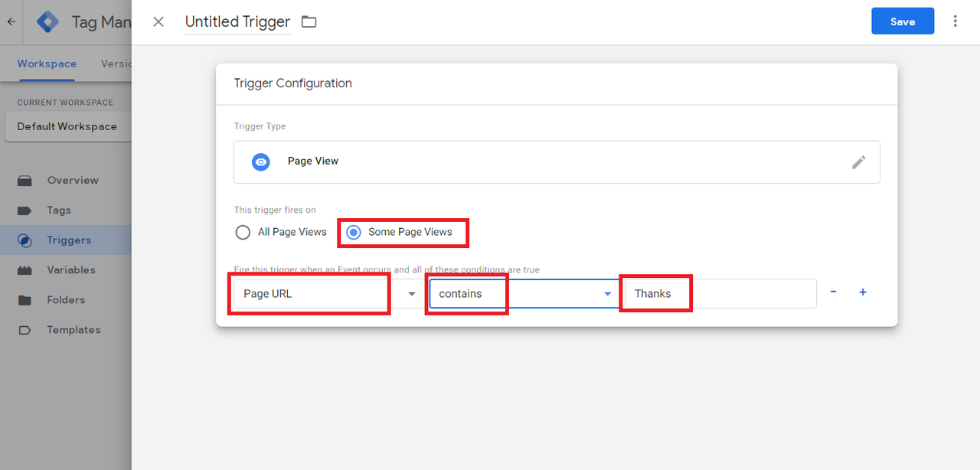
Task: Click the Tags sidebar icon
Action: pos(24,211)
